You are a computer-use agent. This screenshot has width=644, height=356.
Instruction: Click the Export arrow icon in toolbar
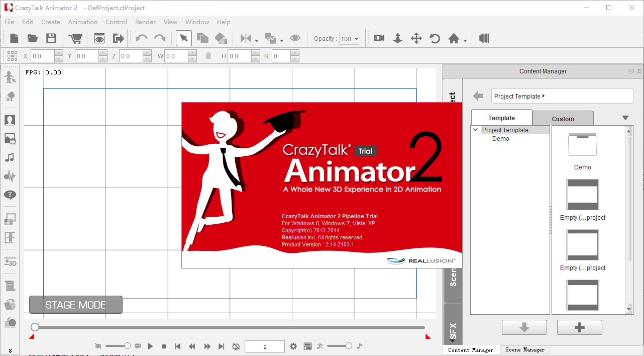pyautogui.click(x=118, y=39)
